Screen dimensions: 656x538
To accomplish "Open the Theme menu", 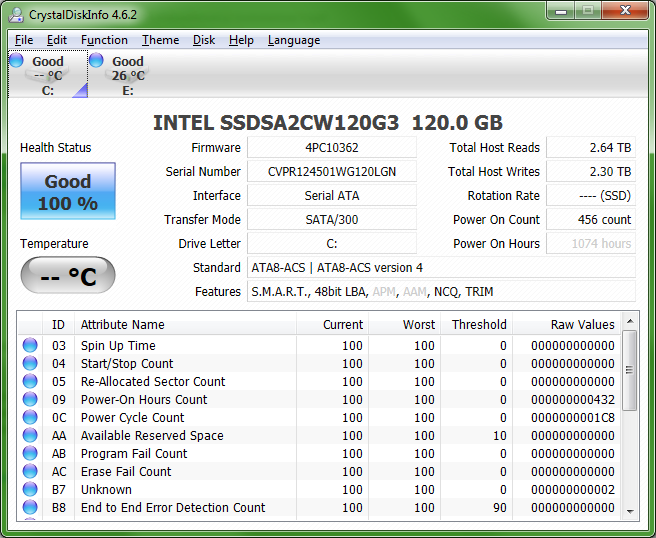I will tap(160, 40).
